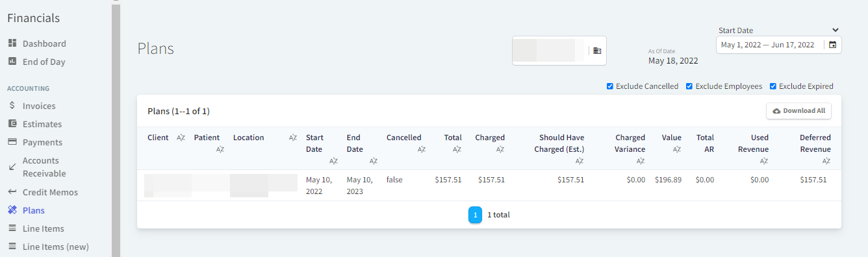
Task: Disable the Exclude Expired checkbox
Action: pos(772,86)
